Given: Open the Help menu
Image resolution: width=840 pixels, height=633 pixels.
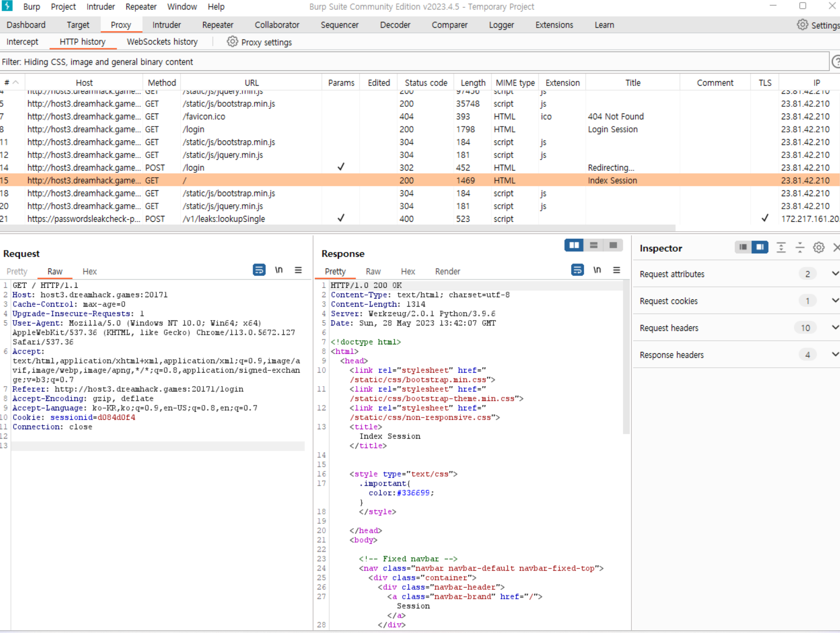Looking at the screenshot, I should pyautogui.click(x=216, y=7).
